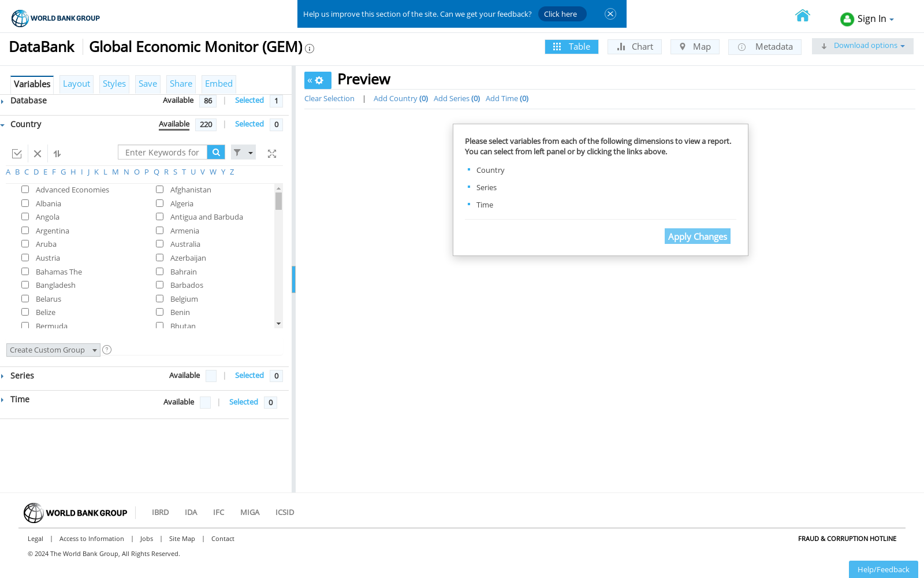Filter countries by letter M
Image resolution: width=924 pixels, height=578 pixels.
coord(115,172)
